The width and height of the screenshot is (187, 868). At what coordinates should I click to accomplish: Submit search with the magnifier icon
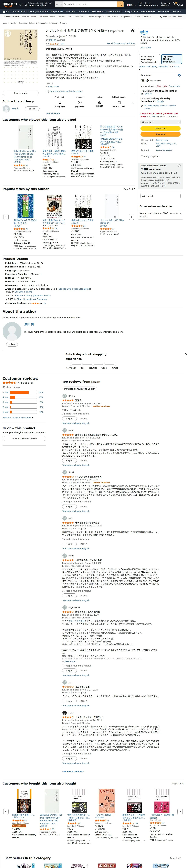(x=120, y=4)
